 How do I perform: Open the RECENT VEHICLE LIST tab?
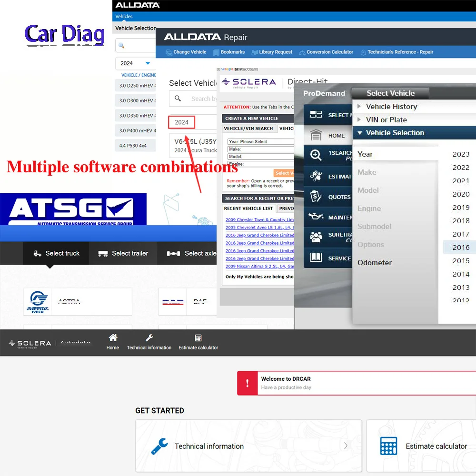click(x=248, y=208)
